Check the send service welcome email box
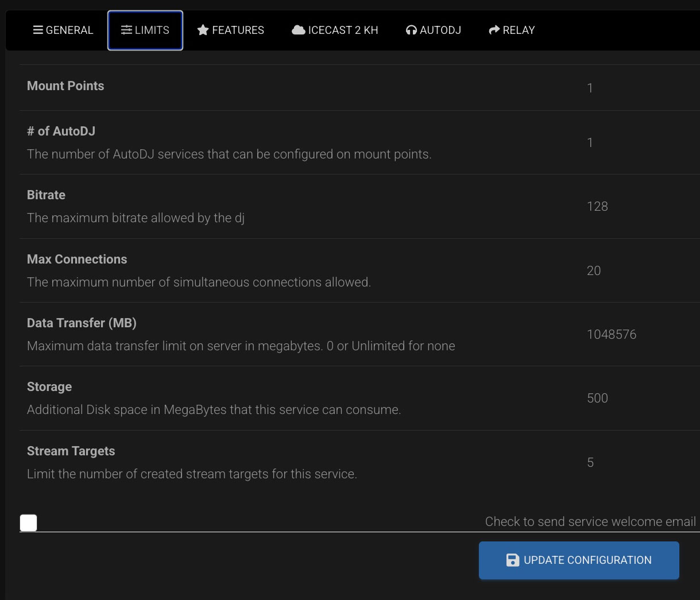The image size is (700, 600). [28, 522]
